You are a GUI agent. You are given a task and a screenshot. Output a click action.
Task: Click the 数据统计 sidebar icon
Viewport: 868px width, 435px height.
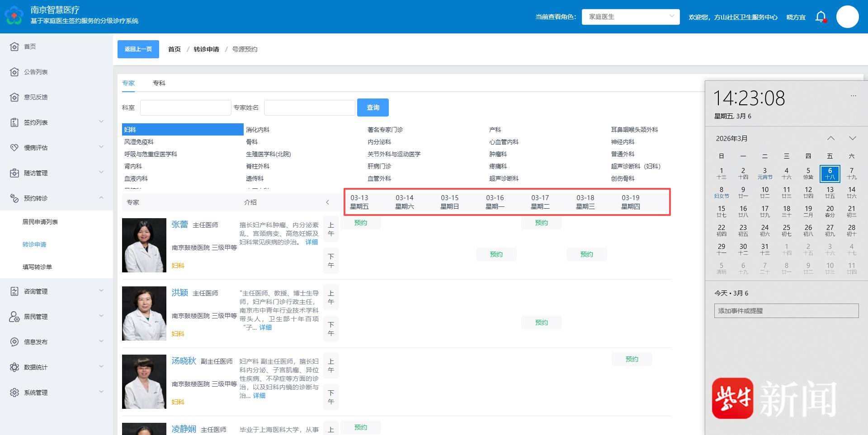[x=14, y=367]
